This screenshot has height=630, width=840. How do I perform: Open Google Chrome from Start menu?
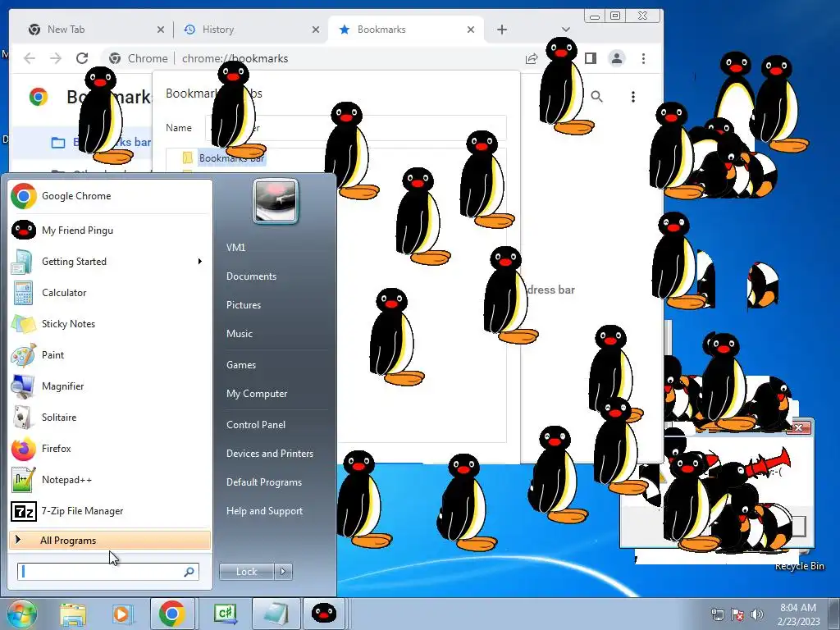(x=110, y=196)
